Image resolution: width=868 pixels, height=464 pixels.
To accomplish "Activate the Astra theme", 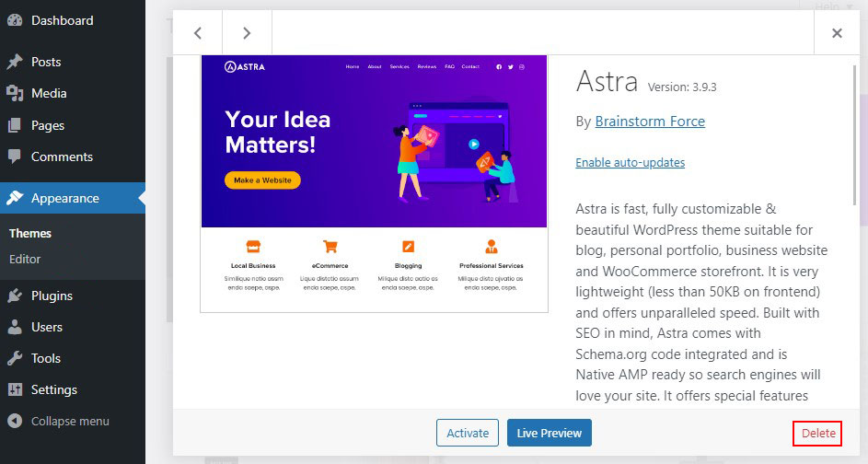I will (468, 433).
